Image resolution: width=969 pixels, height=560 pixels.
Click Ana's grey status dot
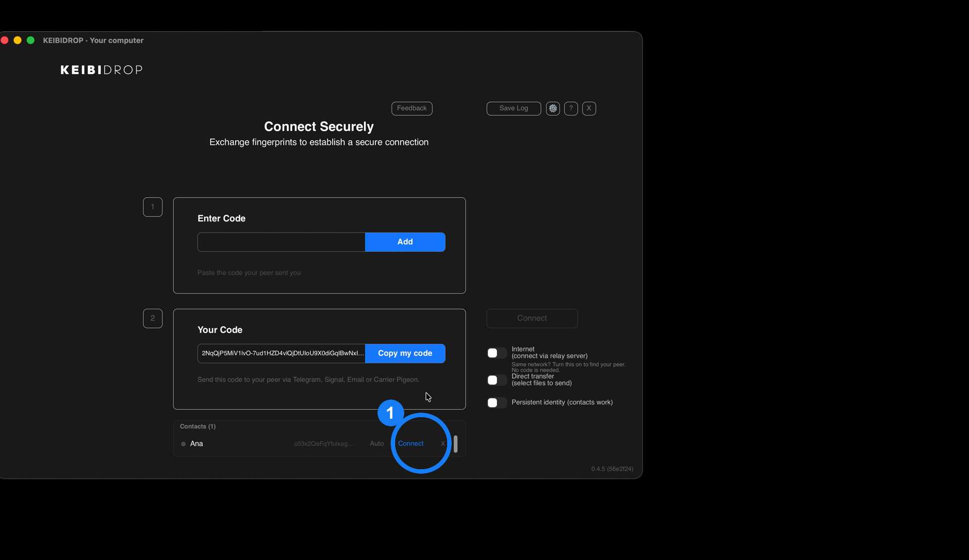point(183,444)
